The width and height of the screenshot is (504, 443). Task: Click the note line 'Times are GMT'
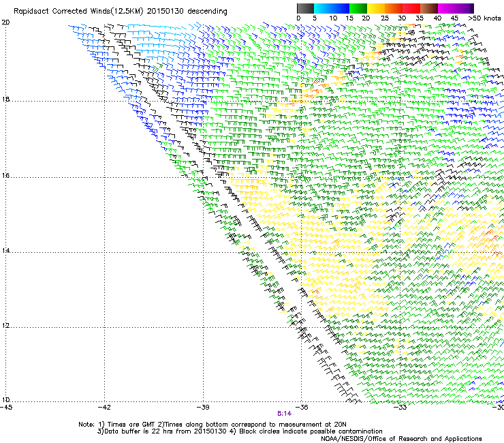131,425
